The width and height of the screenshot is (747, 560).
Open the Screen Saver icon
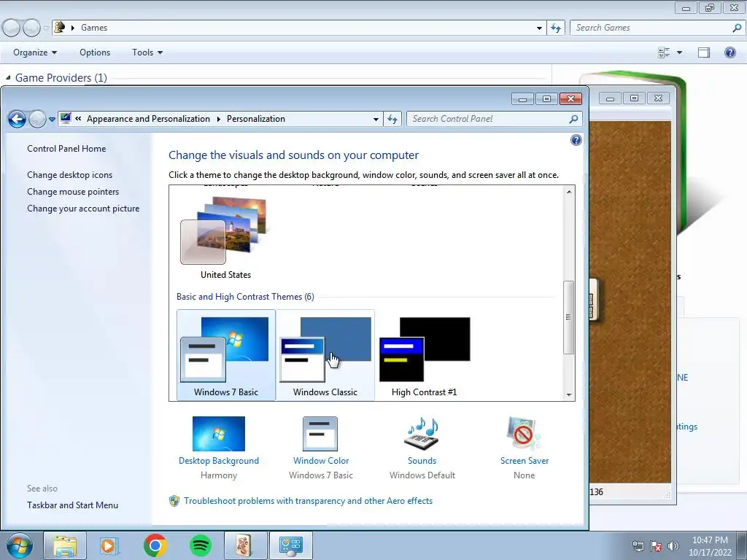point(524,434)
